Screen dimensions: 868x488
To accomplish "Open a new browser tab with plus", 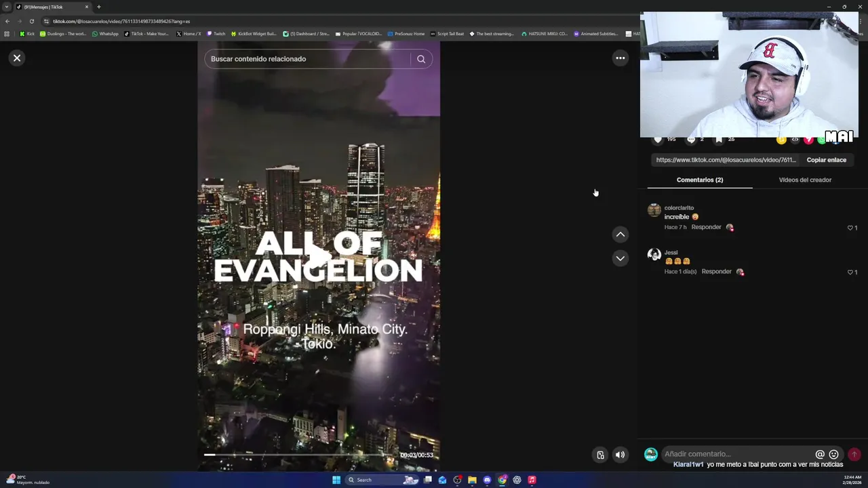I will click(98, 7).
